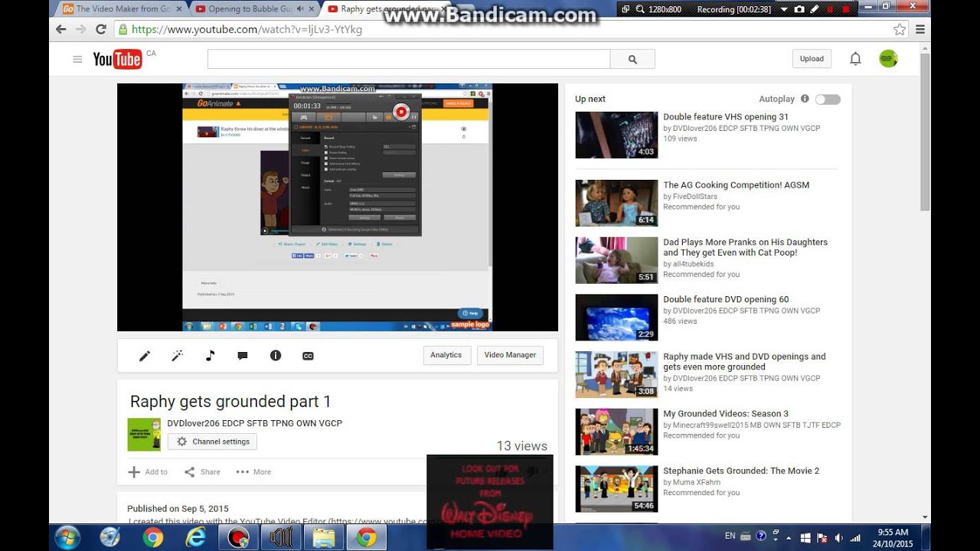This screenshot has height=551, width=980.
Task: Open the Bandicam taskbar icon
Action: coord(239,537)
